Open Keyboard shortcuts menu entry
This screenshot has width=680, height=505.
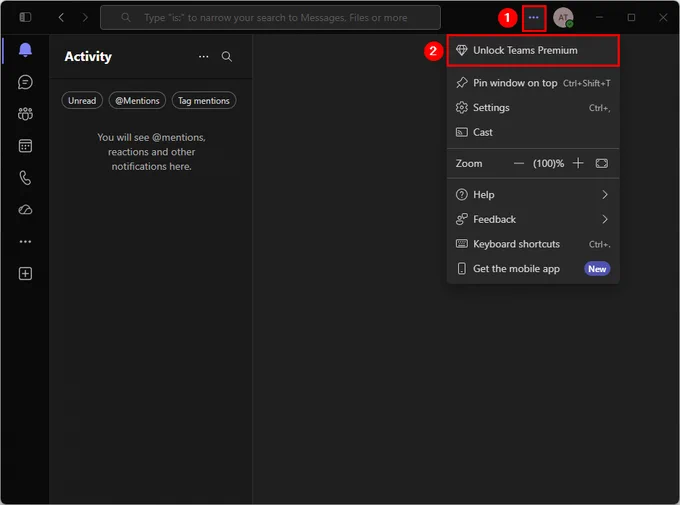[533, 244]
